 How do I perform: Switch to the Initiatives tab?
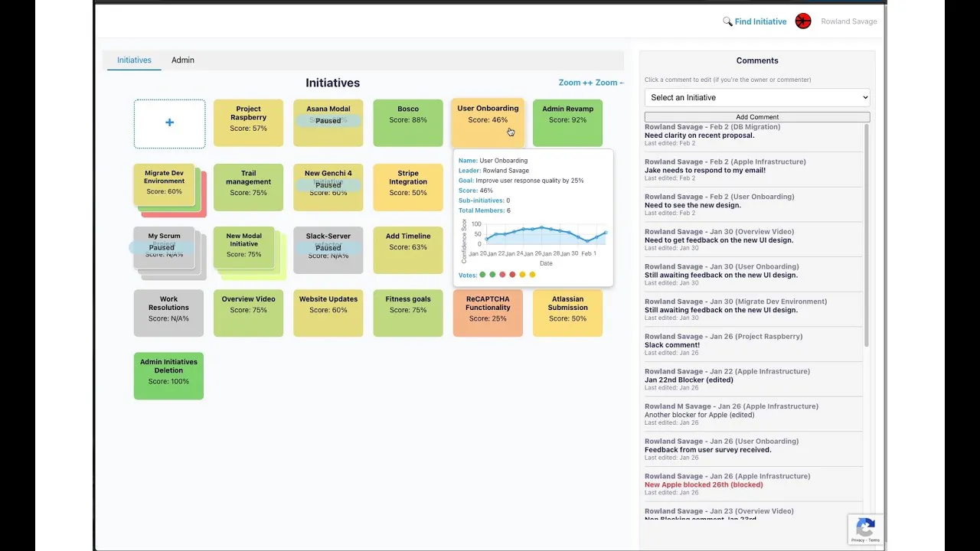tap(134, 60)
